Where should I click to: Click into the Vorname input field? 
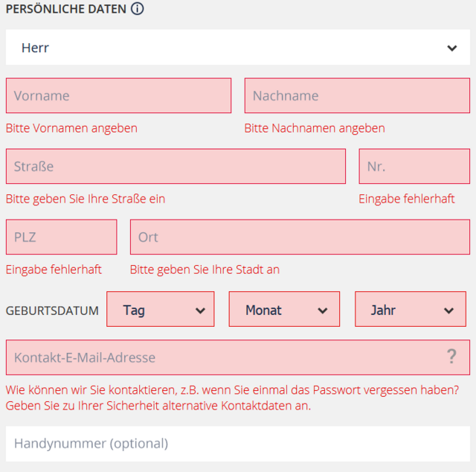pyautogui.click(x=118, y=95)
